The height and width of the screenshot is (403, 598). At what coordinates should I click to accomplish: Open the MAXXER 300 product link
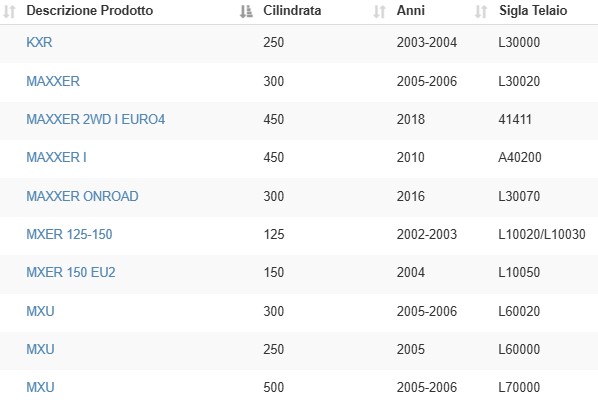[53, 81]
